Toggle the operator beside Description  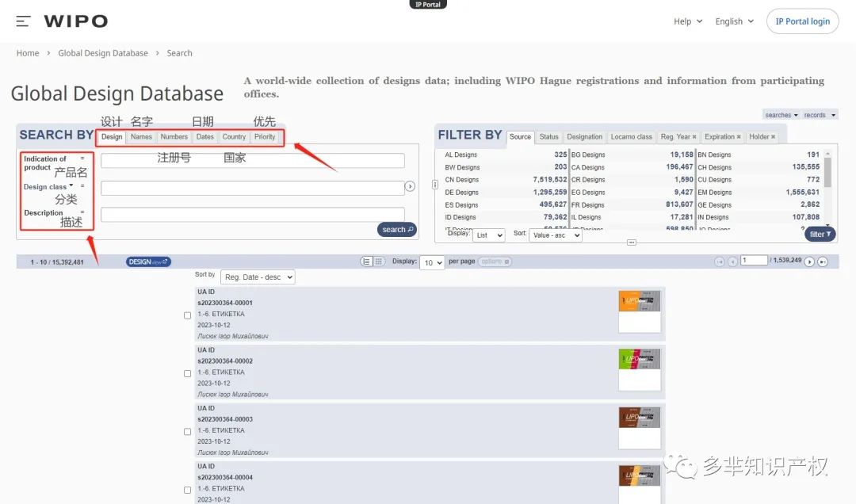click(x=82, y=212)
